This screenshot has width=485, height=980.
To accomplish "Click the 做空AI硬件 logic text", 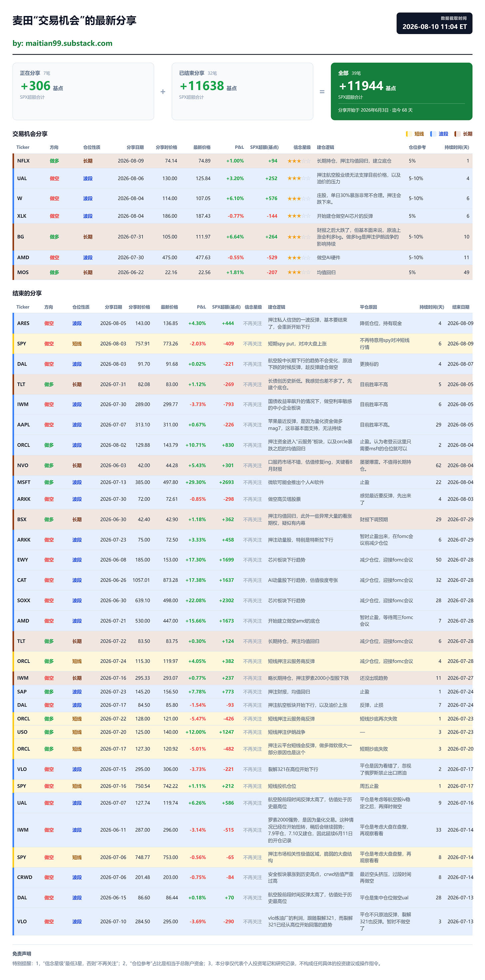I will click(329, 257).
